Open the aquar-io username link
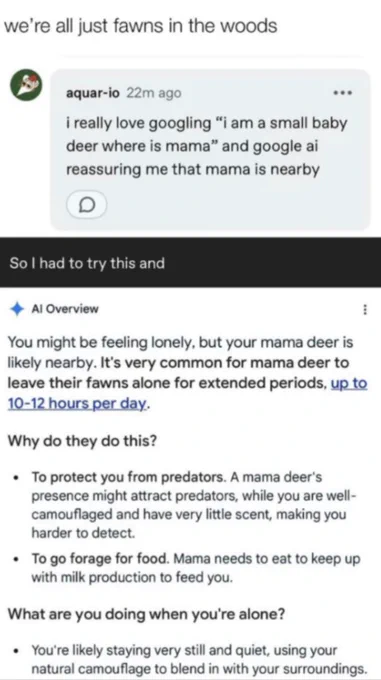 (x=93, y=93)
